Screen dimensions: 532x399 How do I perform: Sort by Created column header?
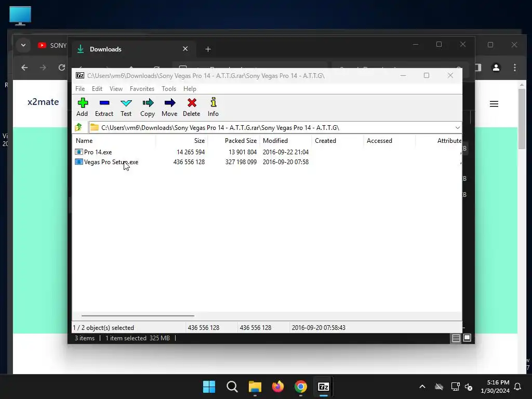tap(338, 140)
